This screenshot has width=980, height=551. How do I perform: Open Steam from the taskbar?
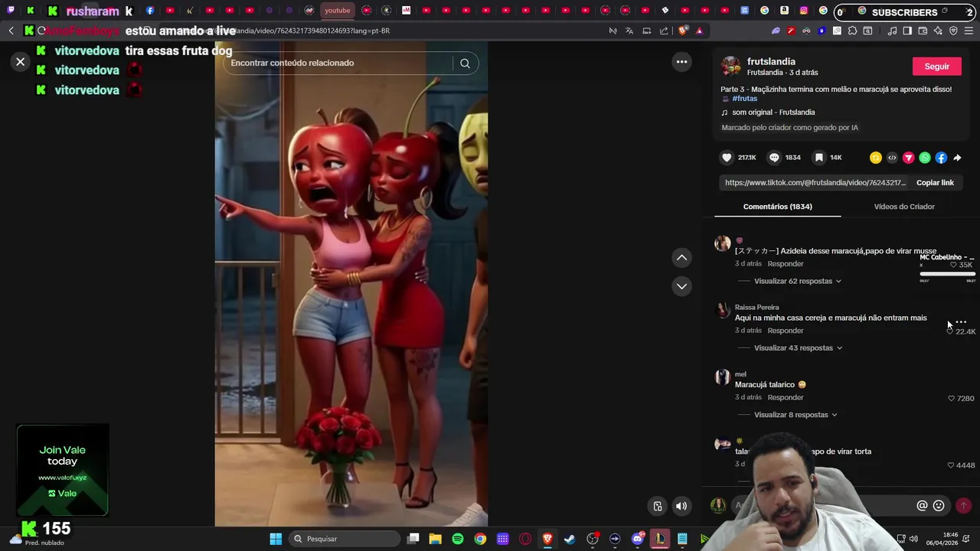pyautogui.click(x=570, y=539)
